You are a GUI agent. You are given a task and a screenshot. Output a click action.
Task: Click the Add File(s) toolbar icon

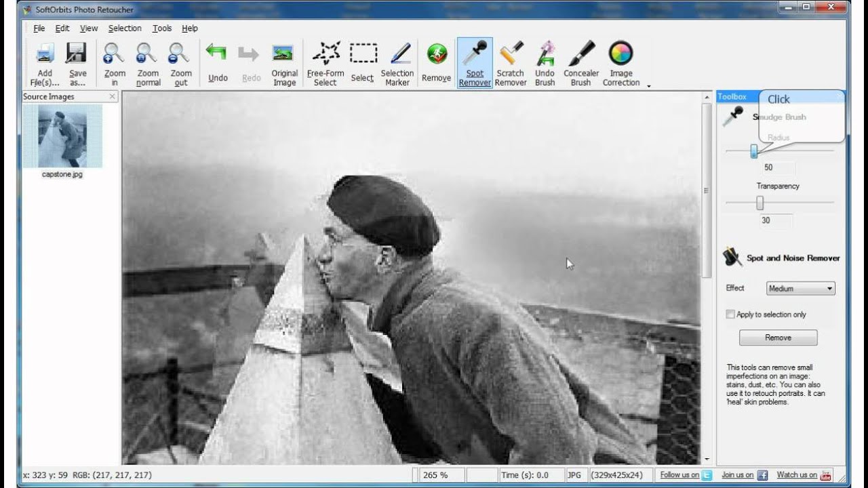coord(45,64)
